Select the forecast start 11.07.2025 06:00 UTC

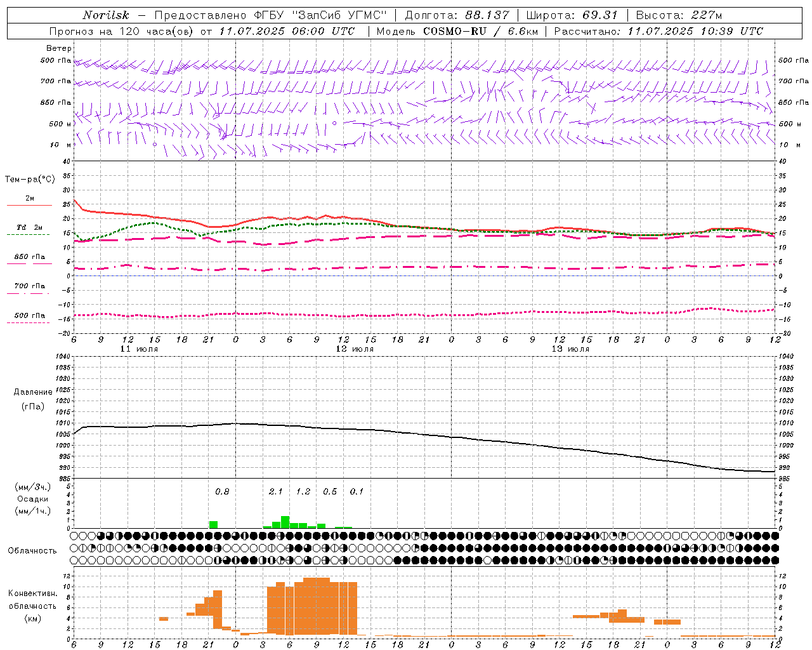pos(287,31)
